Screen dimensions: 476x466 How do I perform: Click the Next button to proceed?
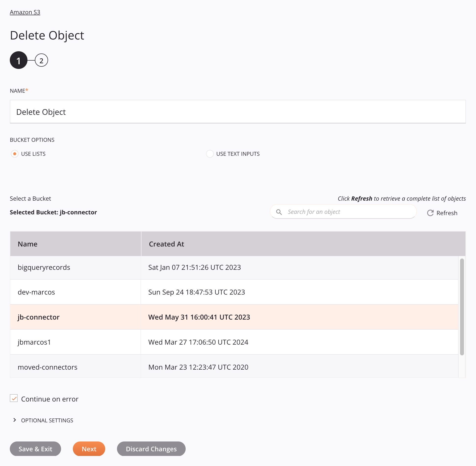pyautogui.click(x=89, y=449)
